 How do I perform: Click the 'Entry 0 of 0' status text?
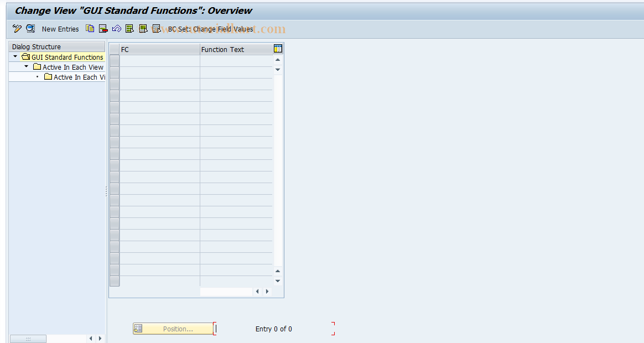[273, 329]
